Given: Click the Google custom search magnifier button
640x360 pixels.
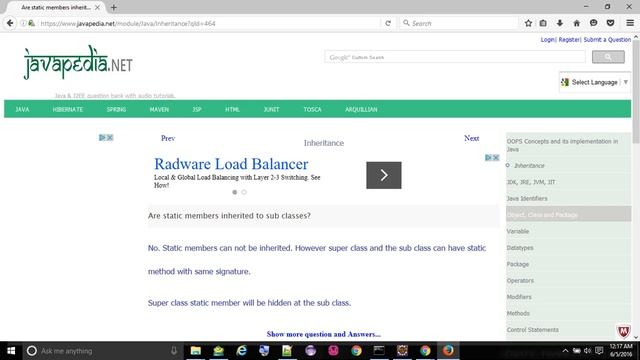Looking at the screenshot, I should pos(608,57).
